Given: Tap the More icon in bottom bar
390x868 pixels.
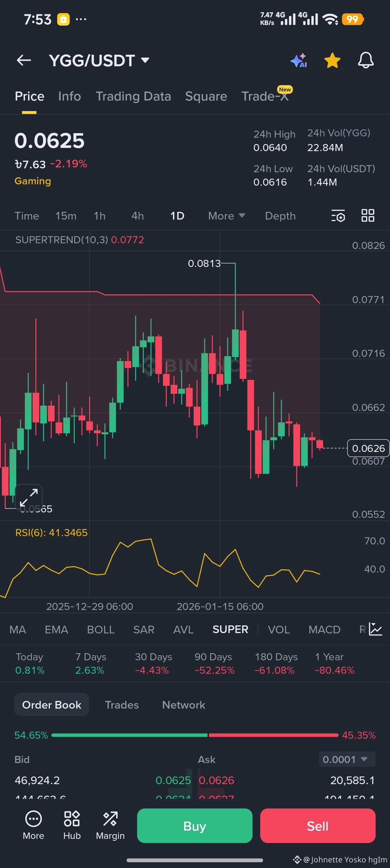Looking at the screenshot, I should pos(33,825).
